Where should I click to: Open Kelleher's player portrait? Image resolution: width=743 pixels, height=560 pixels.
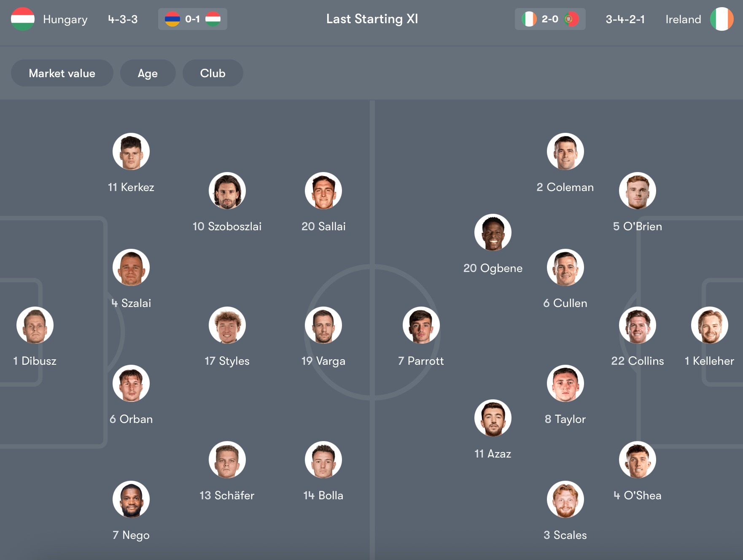click(710, 325)
